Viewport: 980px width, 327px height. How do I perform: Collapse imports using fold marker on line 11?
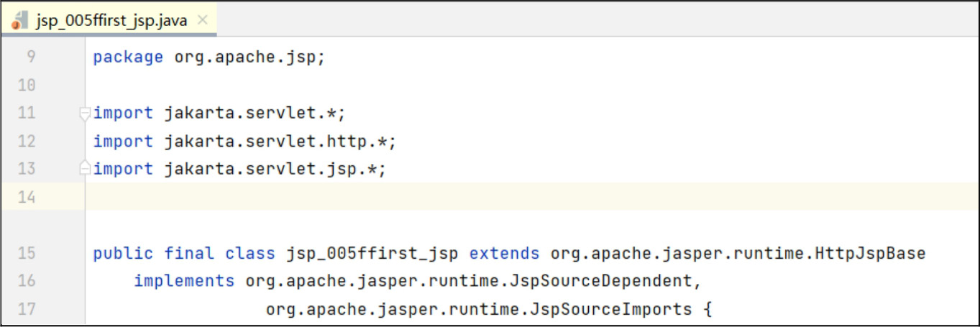coord(85,114)
